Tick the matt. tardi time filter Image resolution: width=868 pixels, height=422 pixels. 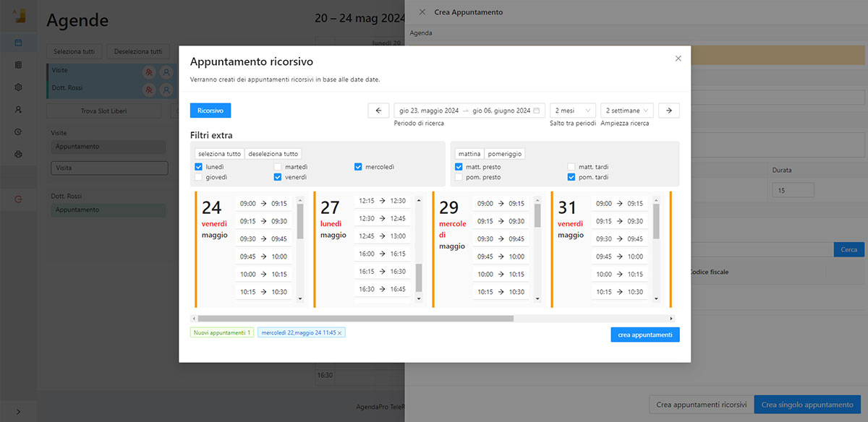pyautogui.click(x=571, y=167)
